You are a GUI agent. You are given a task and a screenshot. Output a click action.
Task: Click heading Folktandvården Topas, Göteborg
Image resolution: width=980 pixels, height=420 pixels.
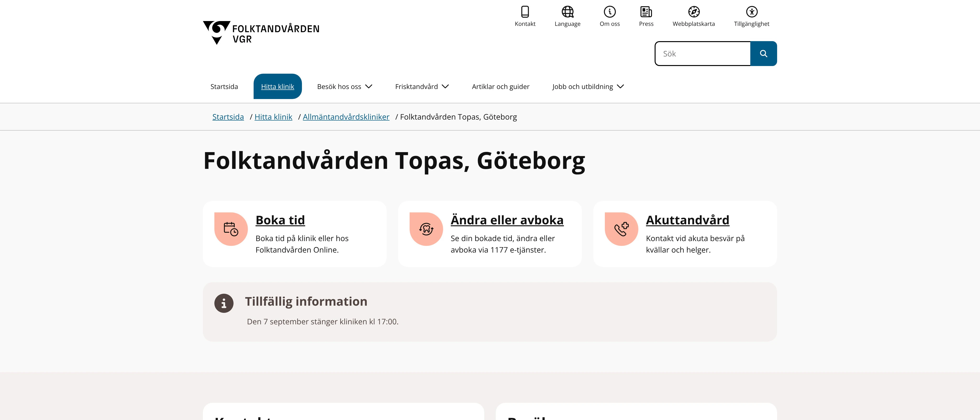coord(394,161)
